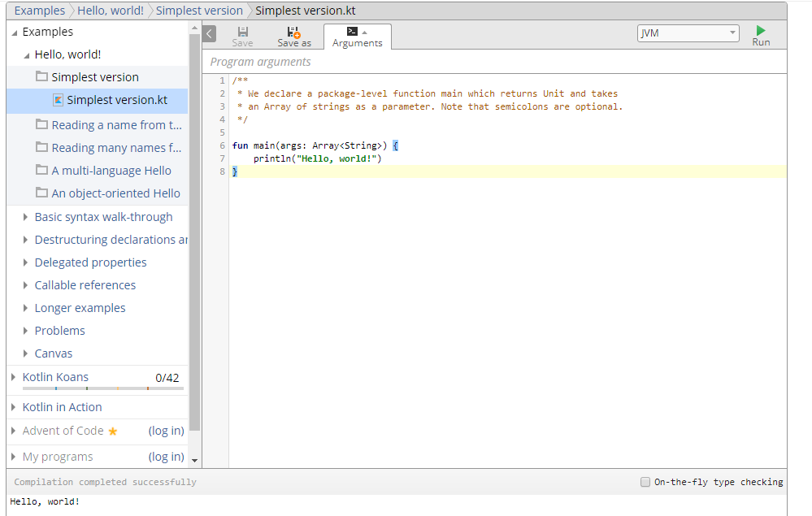
Task: Run the program with green play icon
Action: click(760, 31)
